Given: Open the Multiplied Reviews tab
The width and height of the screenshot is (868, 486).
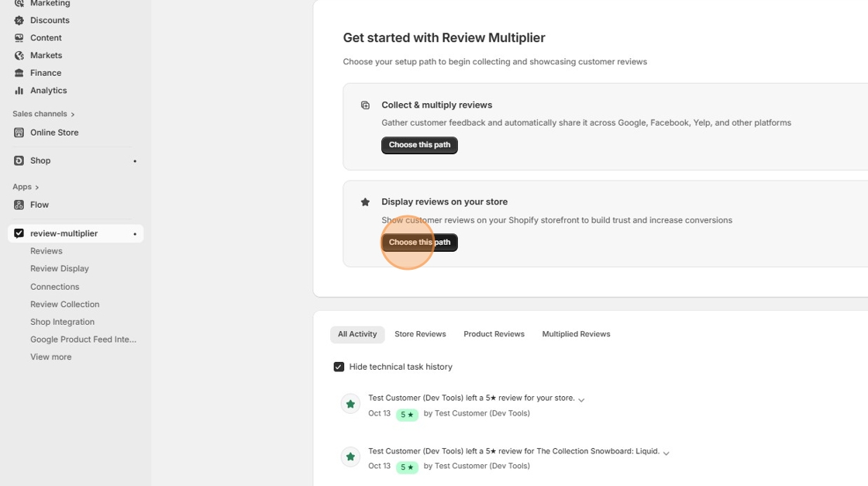Looking at the screenshot, I should tap(576, 334).
